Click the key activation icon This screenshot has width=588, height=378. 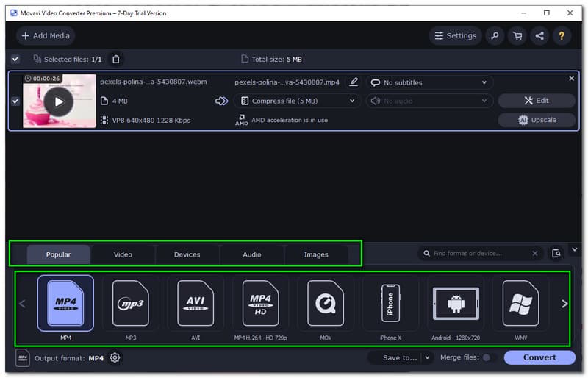point(495,35)
